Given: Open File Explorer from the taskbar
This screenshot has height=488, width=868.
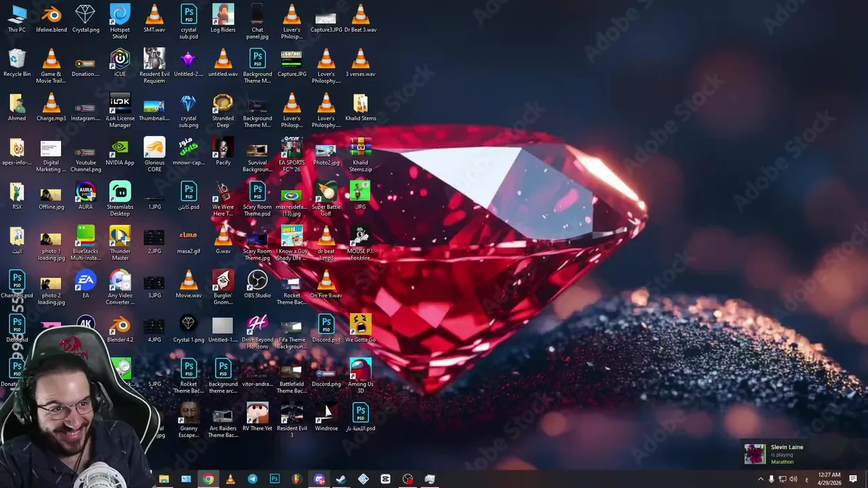Looking at the screenshot, I should point(163,479).
